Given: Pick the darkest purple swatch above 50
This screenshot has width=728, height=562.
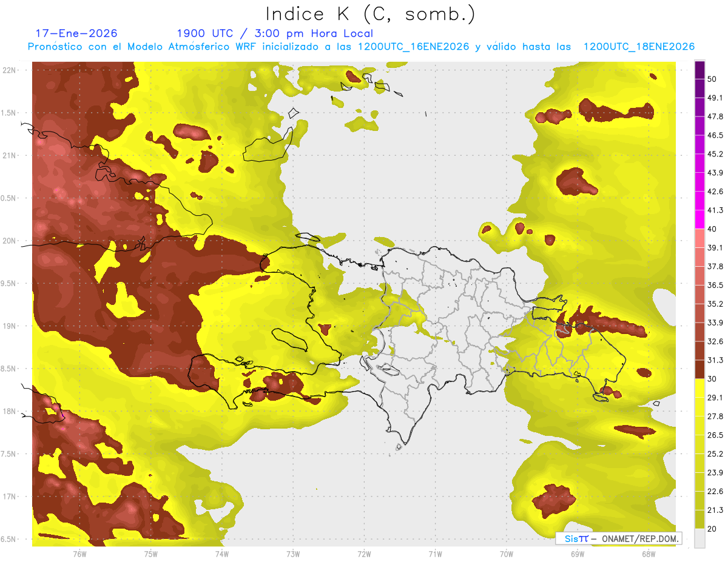Looking at the screenshot, I should coord(699,70).
